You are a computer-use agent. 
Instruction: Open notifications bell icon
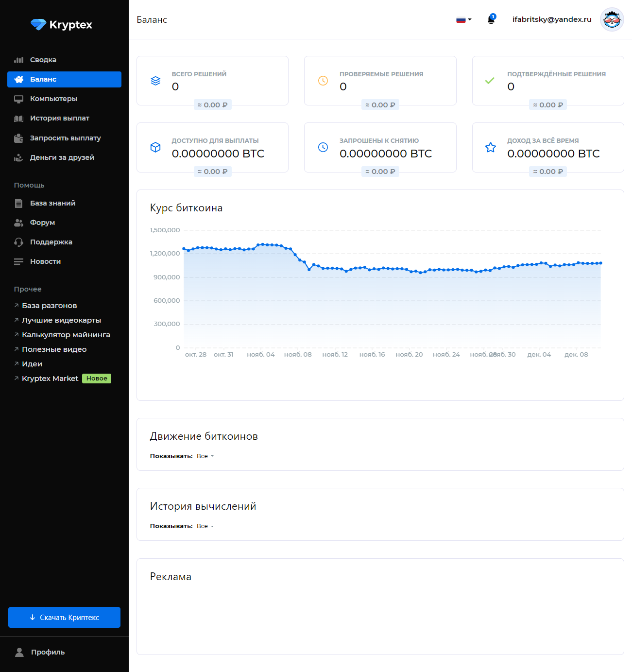491,19
